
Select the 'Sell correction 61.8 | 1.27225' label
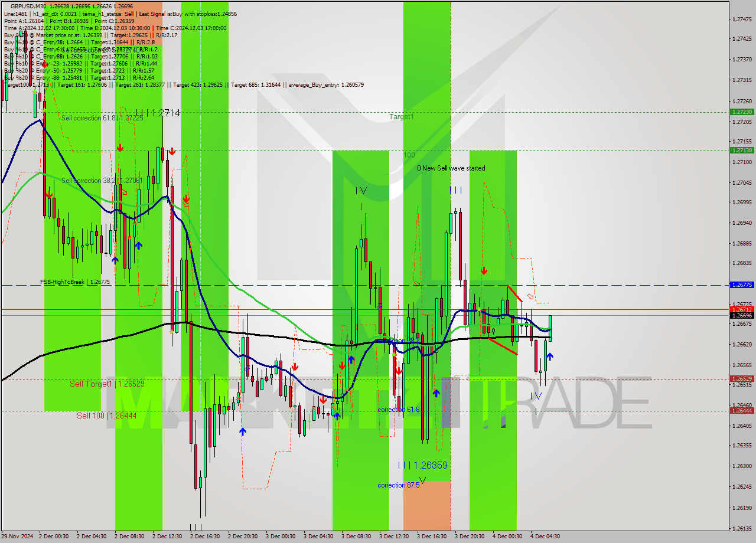102,118
